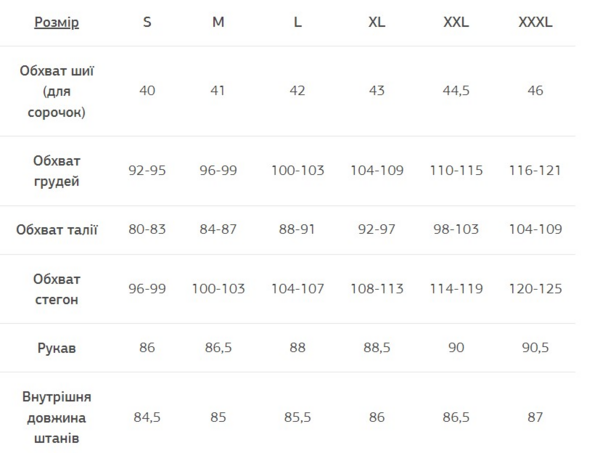The image size is (600, 453).
Task: Click the L size column header
Action: (x=298, y=22)
